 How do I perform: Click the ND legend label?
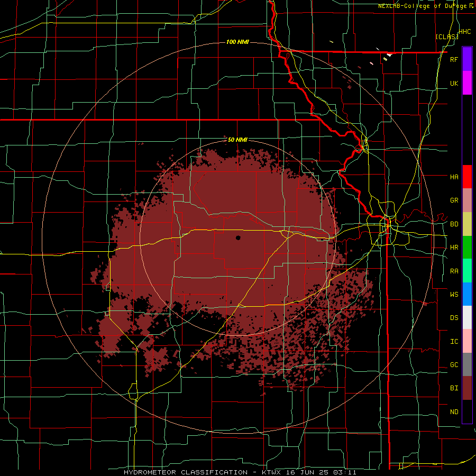coord(454,412)
